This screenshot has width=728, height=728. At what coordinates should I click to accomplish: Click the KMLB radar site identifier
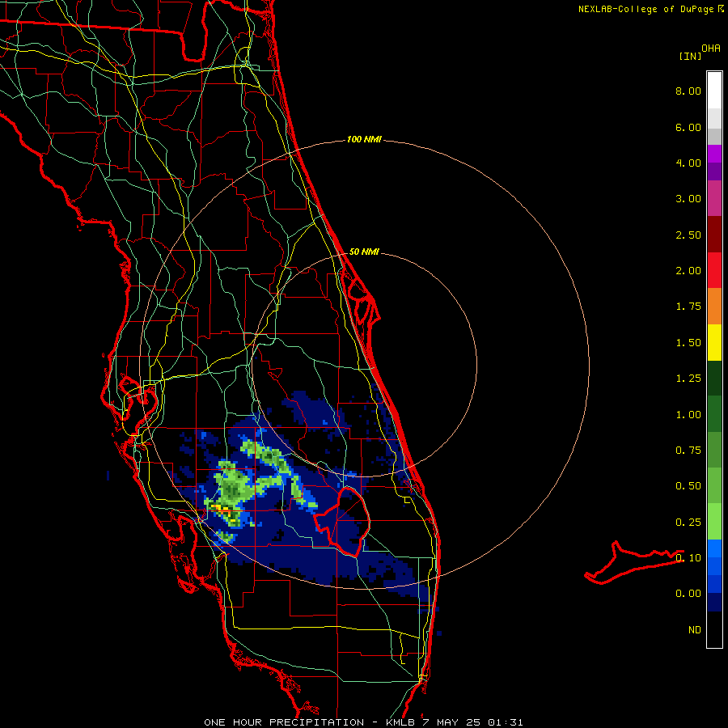pyautogui.click(x=400, y=722)
